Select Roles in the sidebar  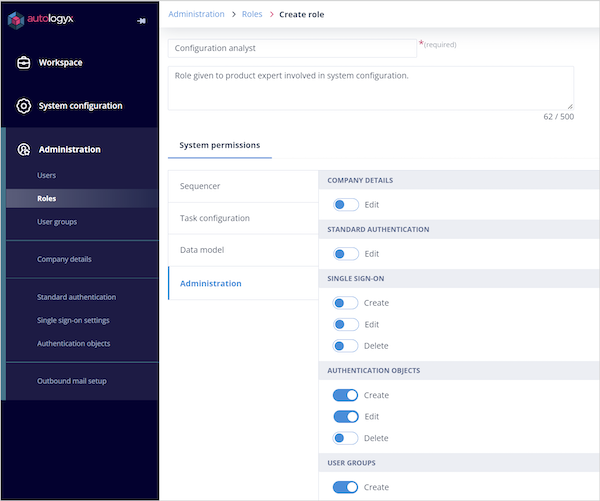point(82,198)
